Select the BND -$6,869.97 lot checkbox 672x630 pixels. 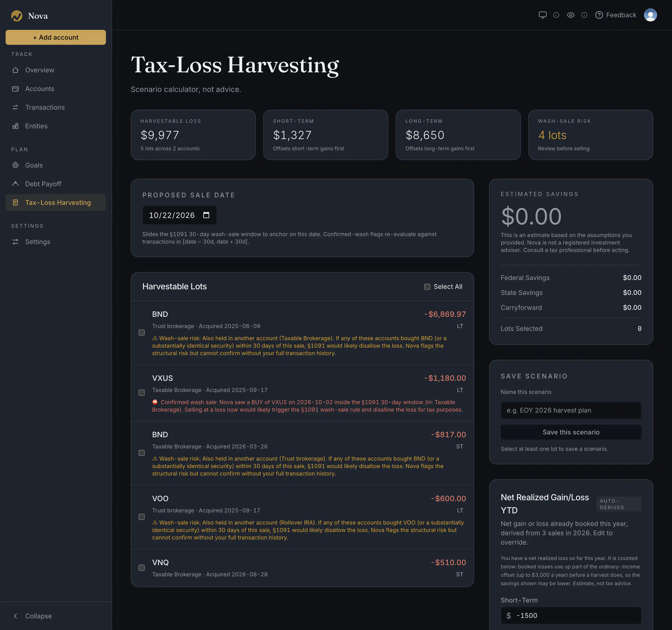pyautogui.click(x=142, y=332)
